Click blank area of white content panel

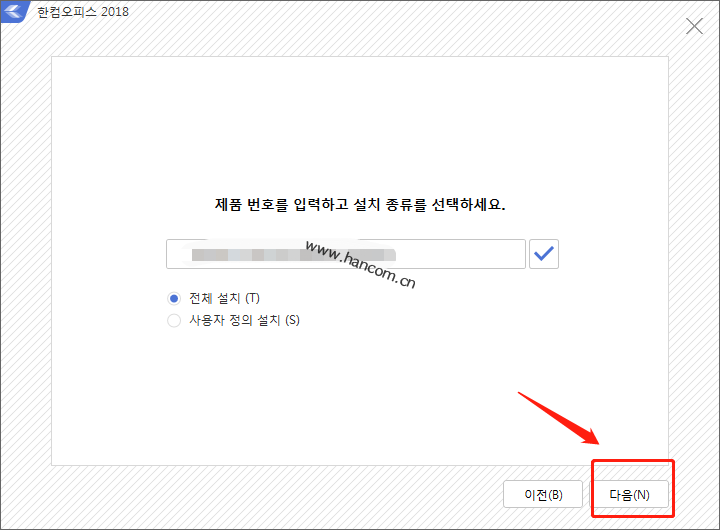click(x=360, y=400)
